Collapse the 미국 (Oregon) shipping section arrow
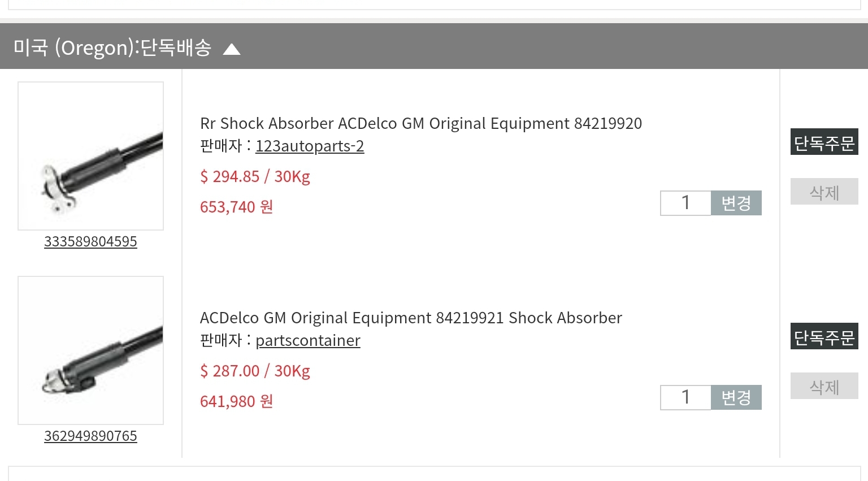This screenshot has width=868, height=481. (232, 50)
